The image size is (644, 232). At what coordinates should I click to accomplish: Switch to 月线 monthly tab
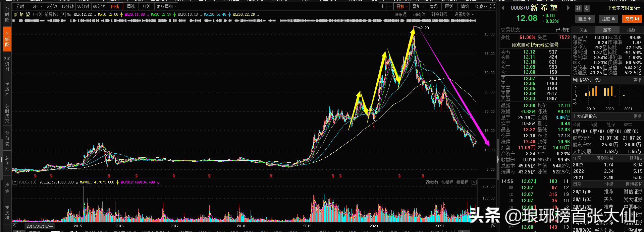point(147,6)
